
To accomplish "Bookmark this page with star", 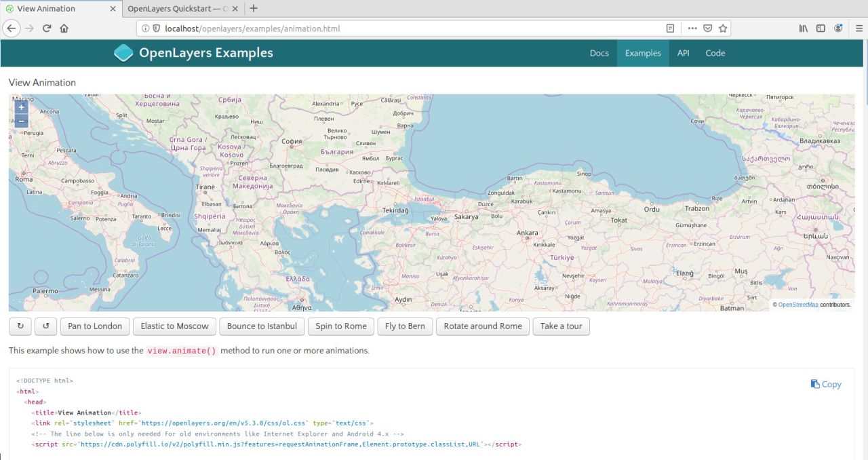I will [724, 28].
